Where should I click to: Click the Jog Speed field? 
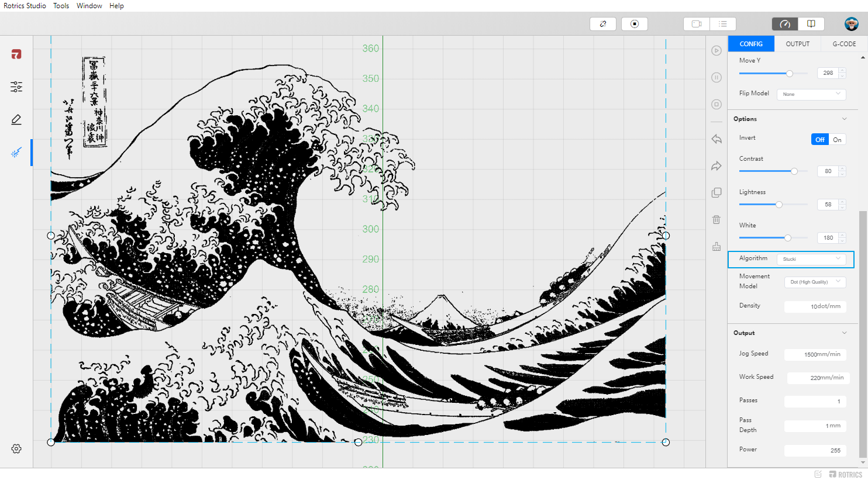pos(815,354)
